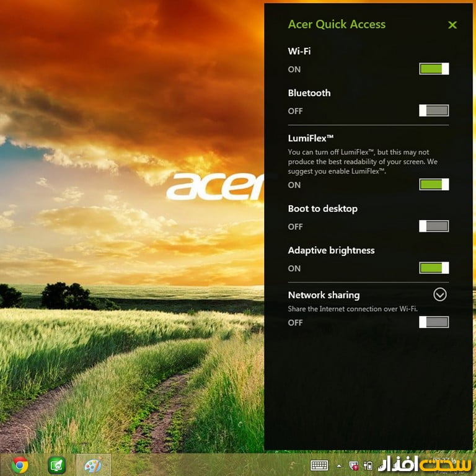Click the flag notification tray icon
Image resolution: width=476 pixels, height=476 pixels.
click(x=354, y=465)
